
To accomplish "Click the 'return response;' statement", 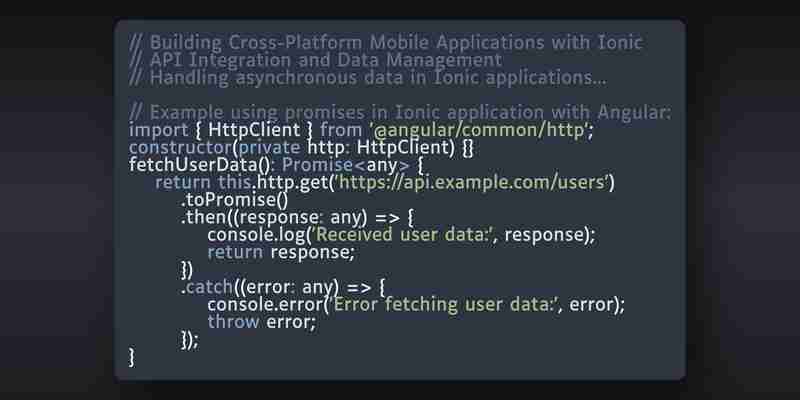I will (x=281, y=252).
